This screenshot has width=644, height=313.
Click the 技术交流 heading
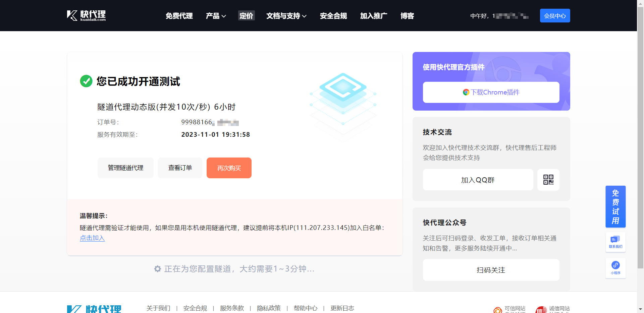point(437,132)
